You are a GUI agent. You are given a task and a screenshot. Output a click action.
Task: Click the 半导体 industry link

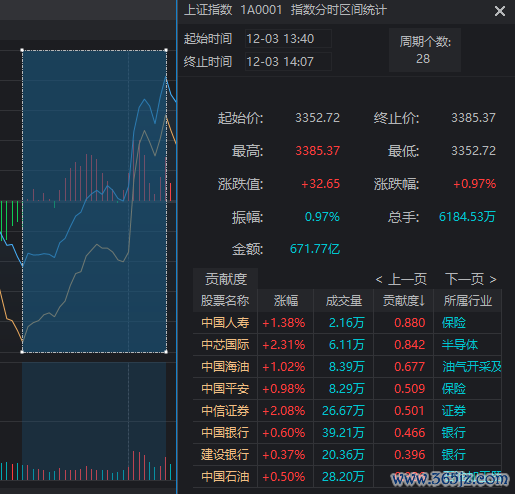pos(460,345)
